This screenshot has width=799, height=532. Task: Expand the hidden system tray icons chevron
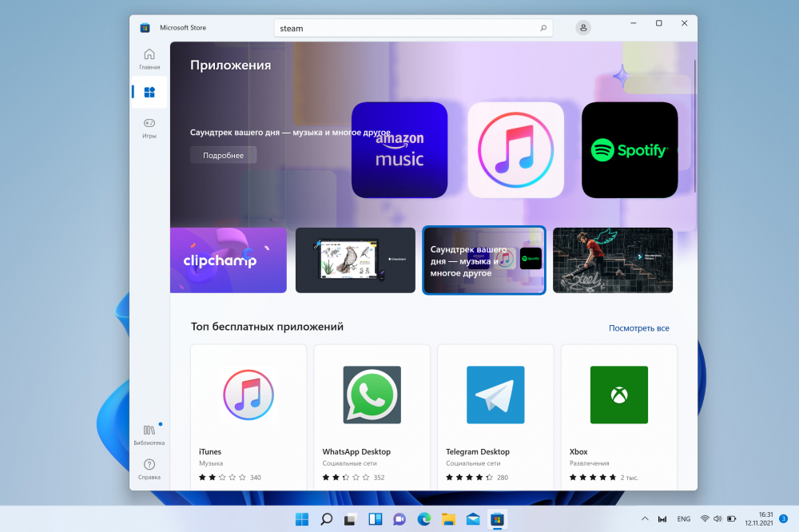point(645,518)
